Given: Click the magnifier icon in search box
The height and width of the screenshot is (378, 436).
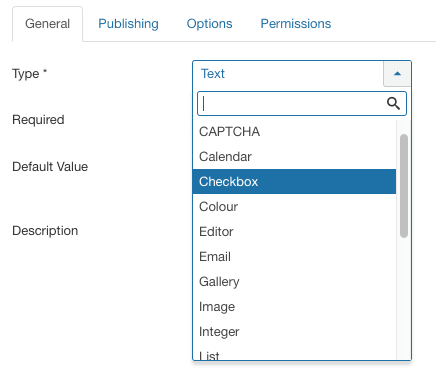Looking at the screenshot, I should point(393,104).
